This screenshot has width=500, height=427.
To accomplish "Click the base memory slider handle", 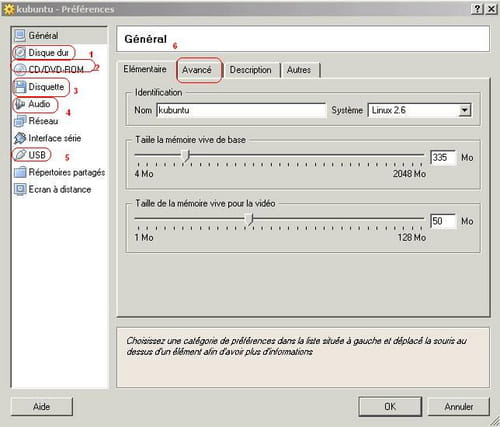I will (185, 156).
